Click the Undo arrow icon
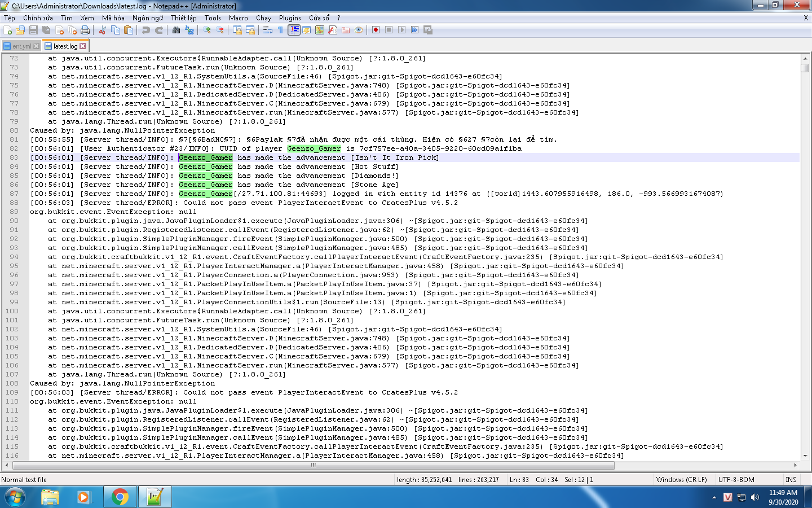 [146, 30]
